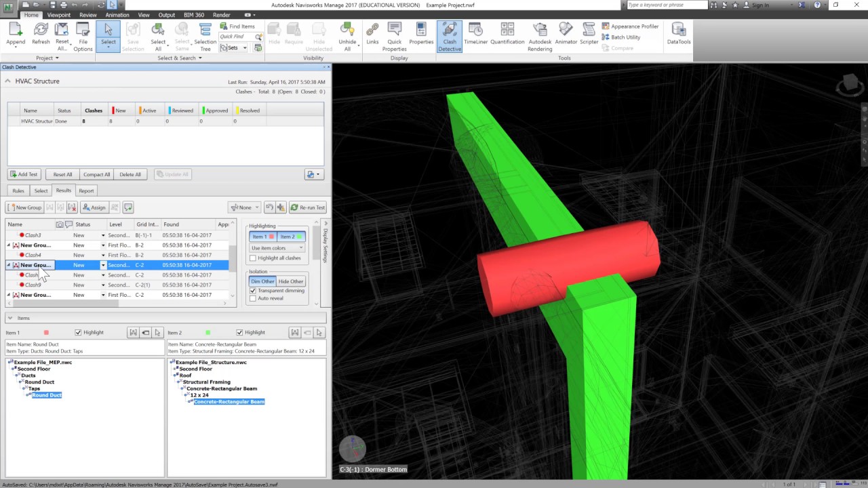Enable Highlight all clashes checkbox
Image resolution: width=868 pixels, height=488 pixels.
(253, 258)
